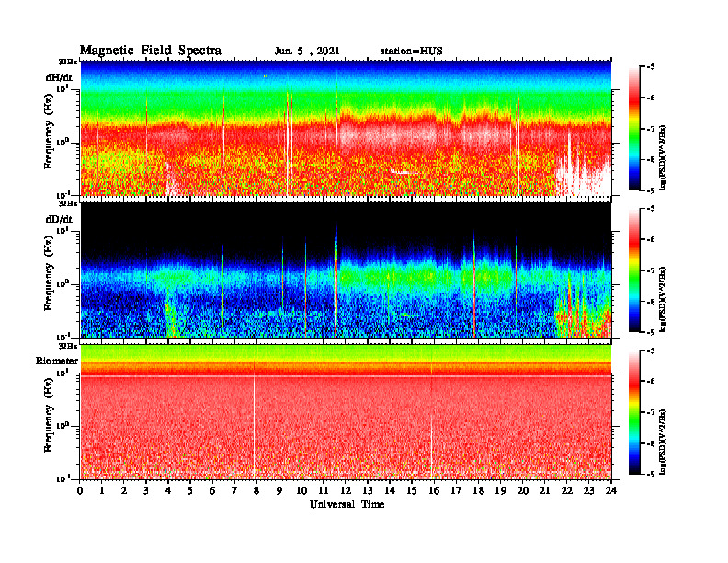Click hour tick label "9" on time axis
The image size is (728, 563).
point(279,491)
